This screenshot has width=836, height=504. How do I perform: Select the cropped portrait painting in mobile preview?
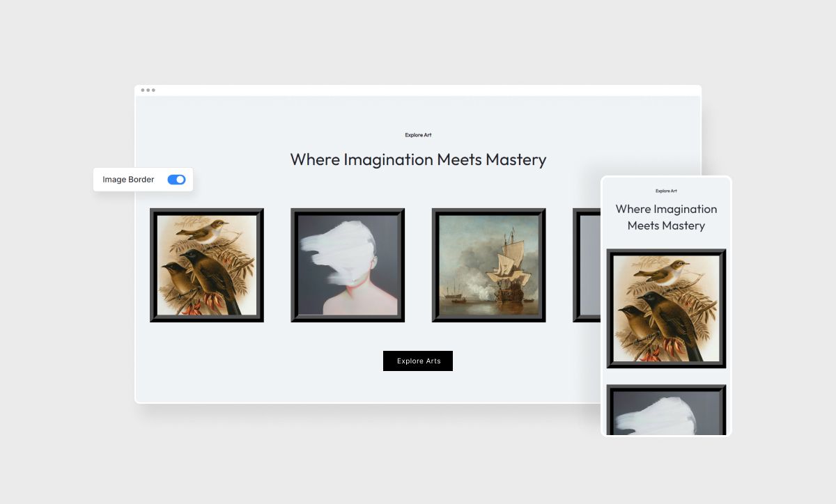point(666,411)
